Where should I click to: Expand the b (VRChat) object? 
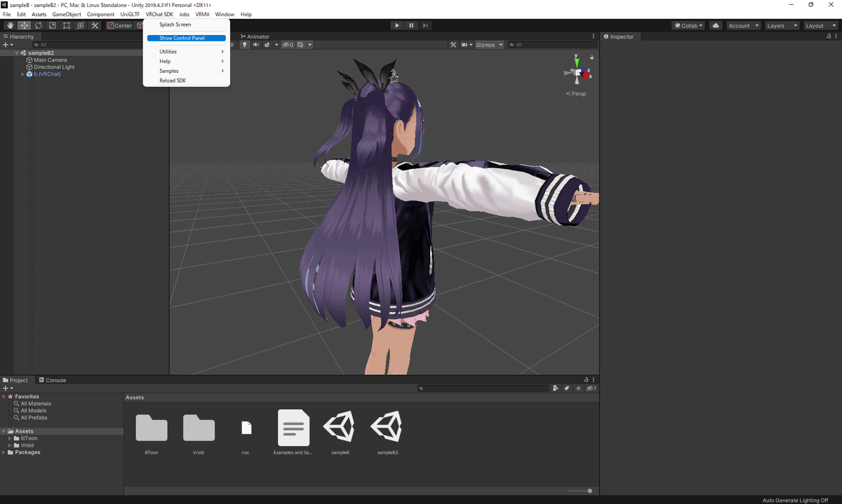(x=22, y=74)
